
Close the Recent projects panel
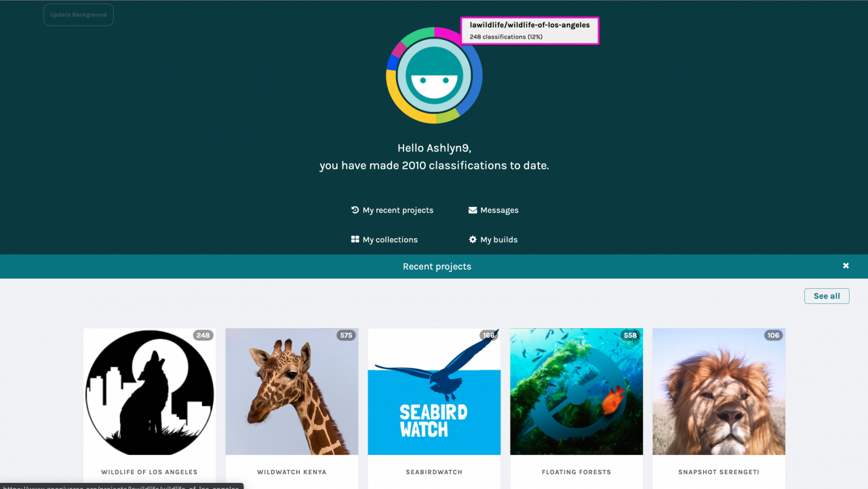(x=846, y=266)
